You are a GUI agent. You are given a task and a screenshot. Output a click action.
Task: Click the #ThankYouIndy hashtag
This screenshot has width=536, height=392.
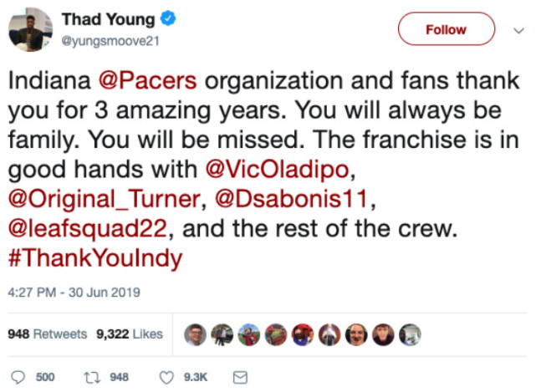[x=94, y=257]
